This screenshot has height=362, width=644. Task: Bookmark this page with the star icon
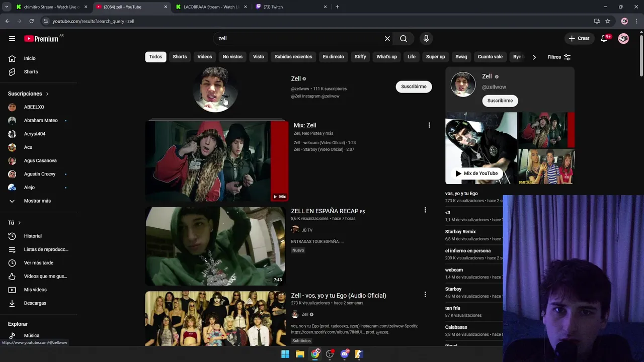click(x=608, y=21)
